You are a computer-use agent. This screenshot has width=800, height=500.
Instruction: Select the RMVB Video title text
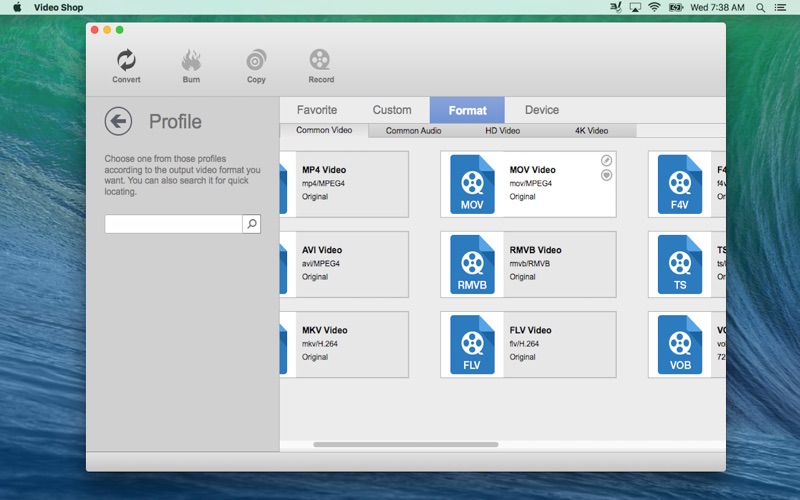tap(535, 250)
